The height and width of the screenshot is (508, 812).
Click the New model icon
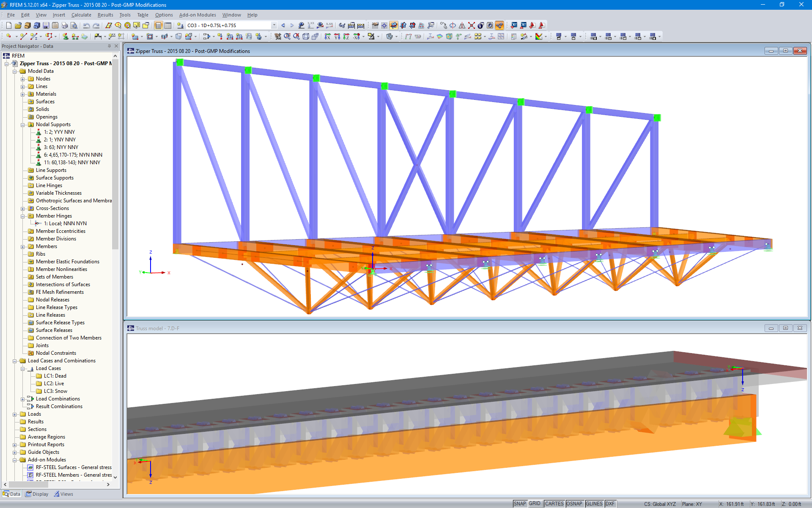click(8, 25)
